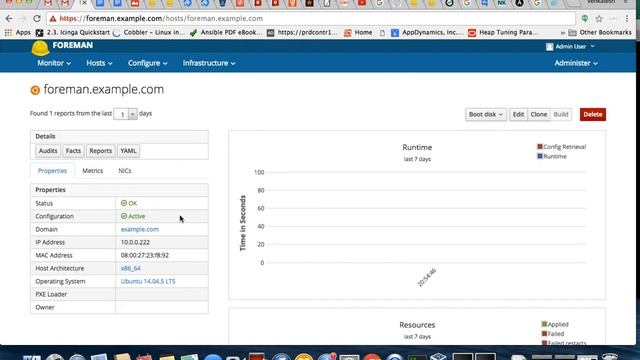This screenshot has width=640, height=360.
Task: Click the IP address value 10.0.0.222
Action: pyautogui.click(x=135, y=242)
